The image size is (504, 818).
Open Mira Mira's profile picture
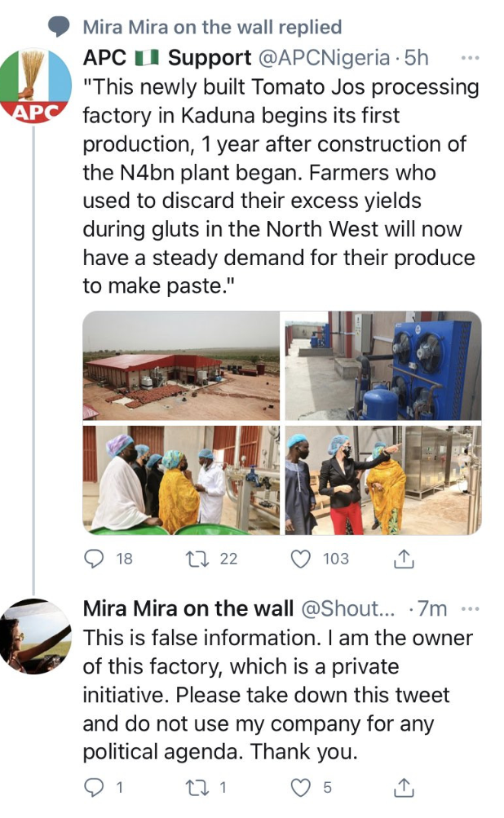coord(34,636)
